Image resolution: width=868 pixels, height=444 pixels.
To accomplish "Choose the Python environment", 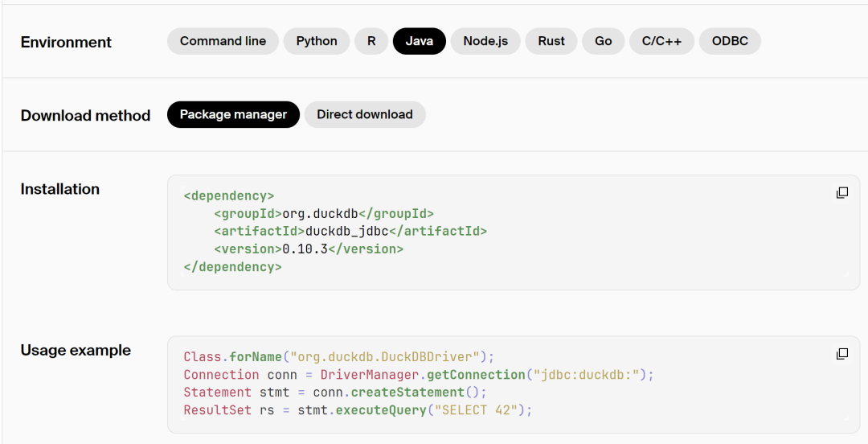I will 317,41.
